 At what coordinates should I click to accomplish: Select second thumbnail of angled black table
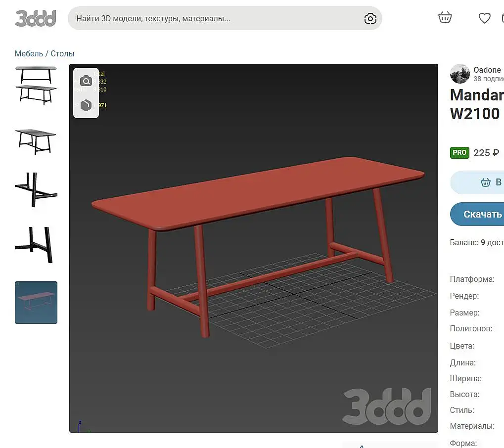36,142
